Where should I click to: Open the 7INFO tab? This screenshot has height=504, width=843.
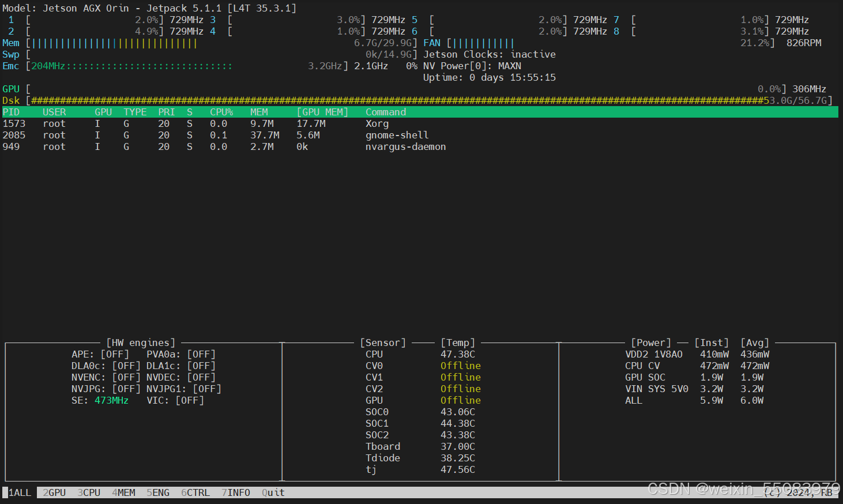(x=236, y=492)
